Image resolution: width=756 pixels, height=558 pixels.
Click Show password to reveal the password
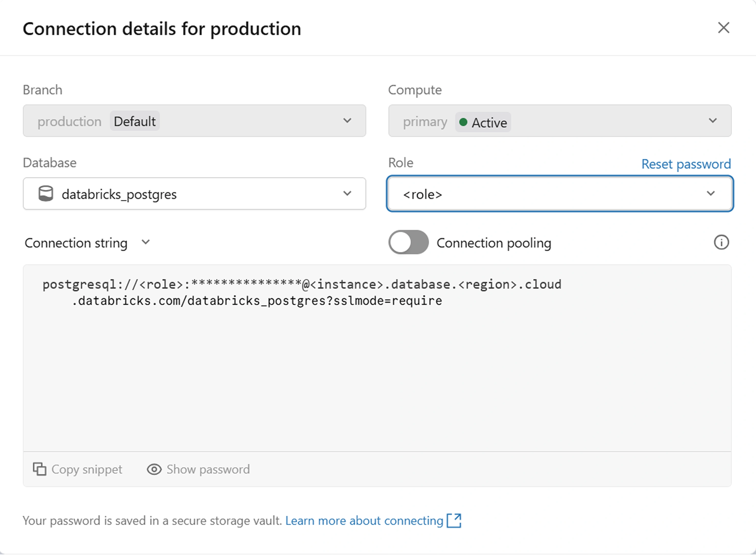[198, 470]
